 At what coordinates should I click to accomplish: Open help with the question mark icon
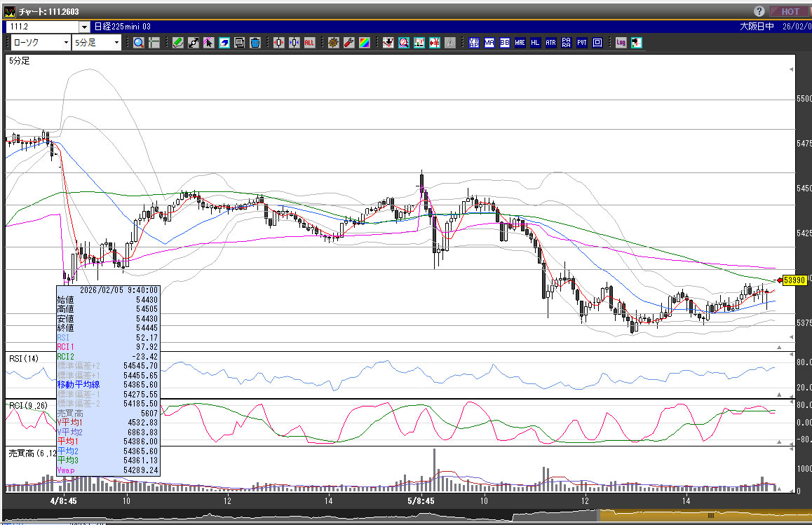(759, 11)
